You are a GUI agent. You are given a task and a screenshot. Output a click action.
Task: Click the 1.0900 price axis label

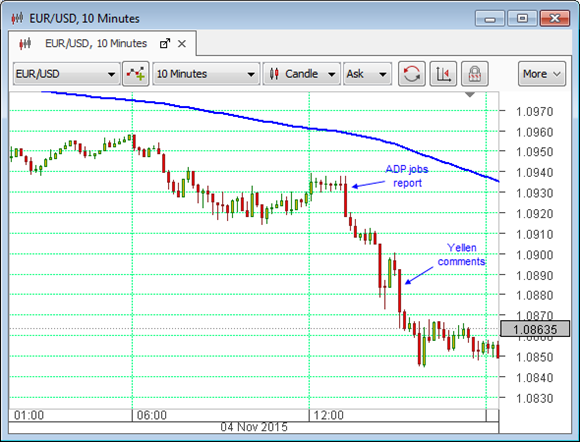tap(535, 255)
